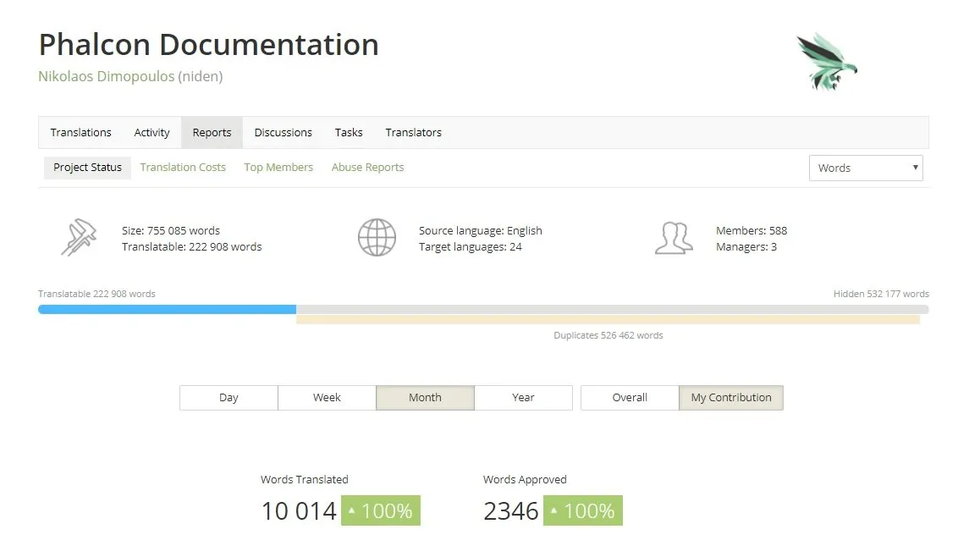Click the caliper size icon
980x557 pixels.
(x=79, y=238)
